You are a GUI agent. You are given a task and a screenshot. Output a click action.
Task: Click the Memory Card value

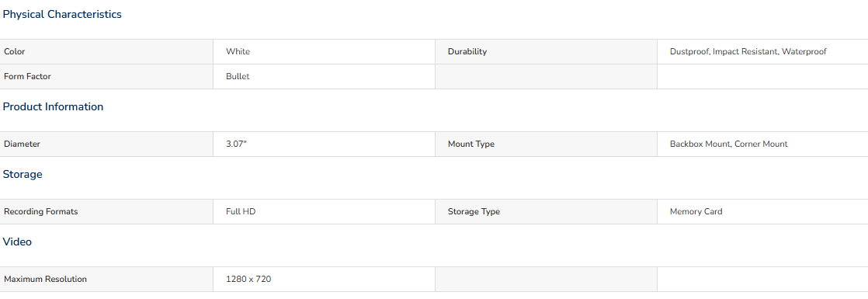coord(696,211)
